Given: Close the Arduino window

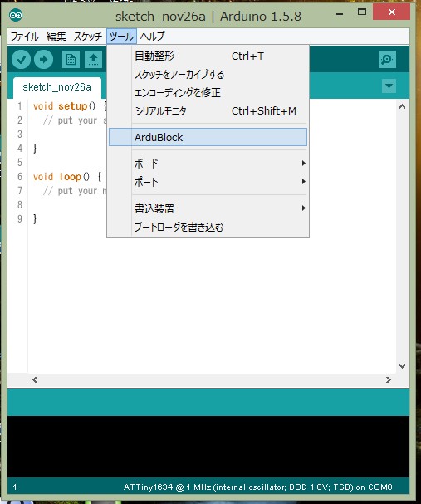Looking at the screenshot, I should [391, 12].
